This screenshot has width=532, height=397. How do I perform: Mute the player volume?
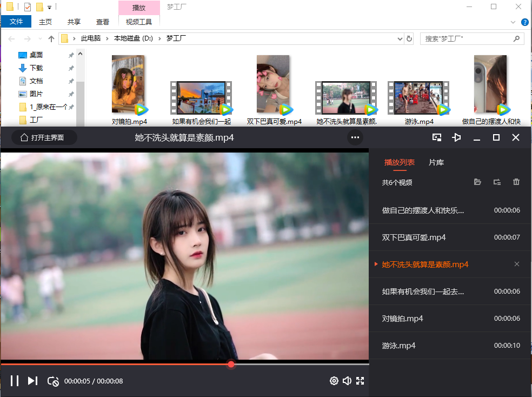coord(347,381)
